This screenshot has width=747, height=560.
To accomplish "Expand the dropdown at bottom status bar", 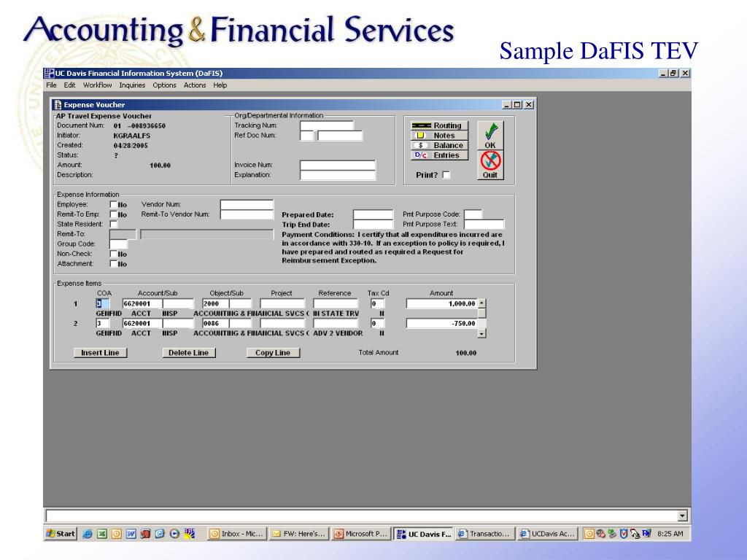I will (683, 516).
